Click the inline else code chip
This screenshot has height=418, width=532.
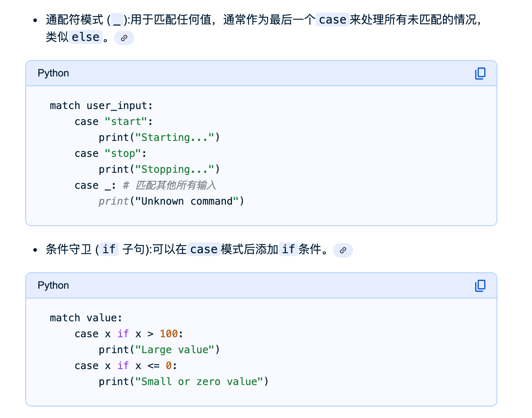(85, 37)
